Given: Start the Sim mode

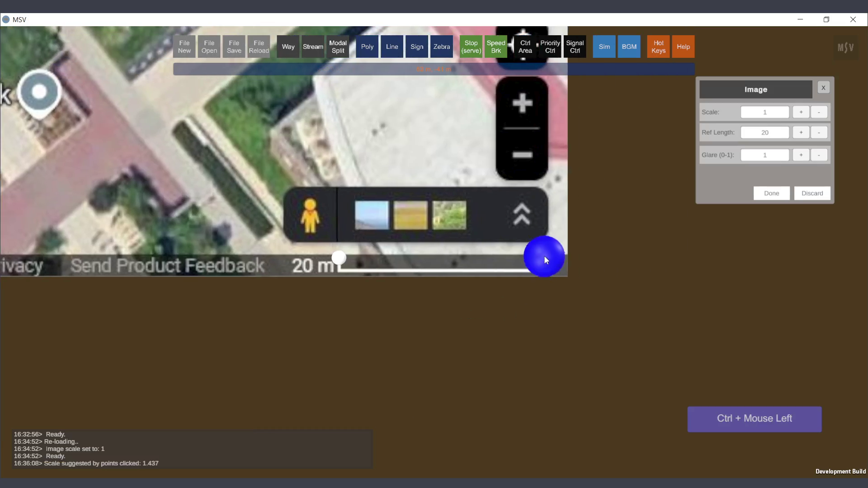Looking at the screenshot, I should (604, 47).
